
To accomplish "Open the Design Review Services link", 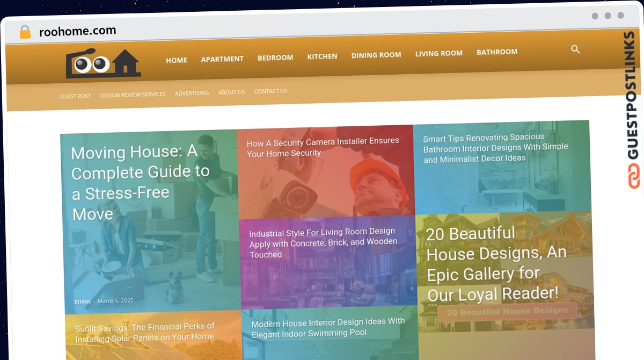I will pos(133,95).
